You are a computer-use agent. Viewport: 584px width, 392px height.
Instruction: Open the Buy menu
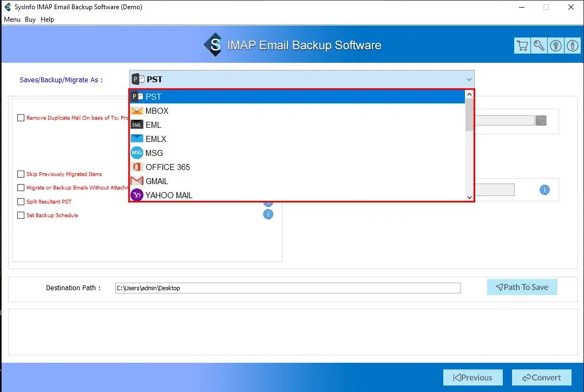pyautogui.click(x=30, y=19)
